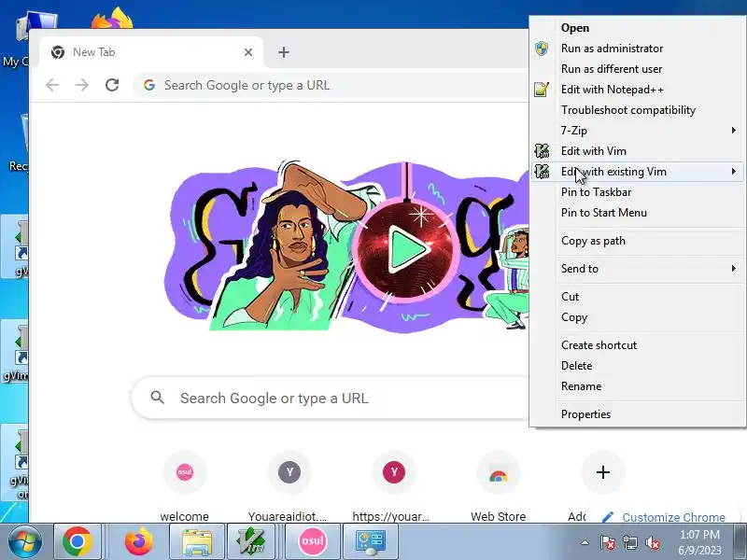Click the network tray icon
This screenshot has width=747, height=560.
(x=629, y=542)
